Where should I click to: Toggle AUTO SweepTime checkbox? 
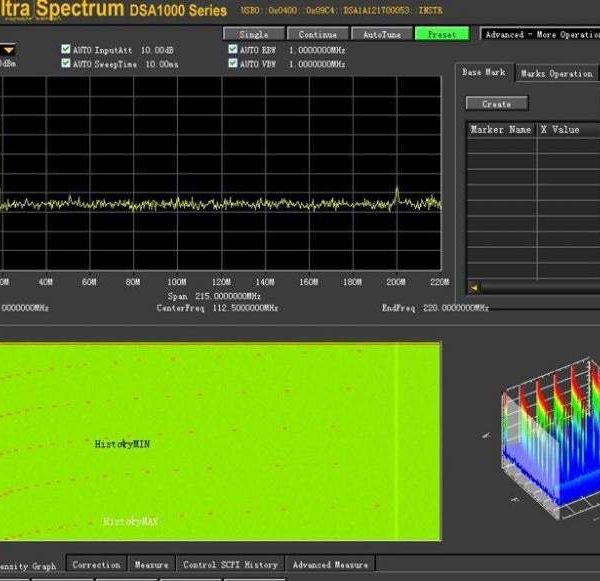66,63
